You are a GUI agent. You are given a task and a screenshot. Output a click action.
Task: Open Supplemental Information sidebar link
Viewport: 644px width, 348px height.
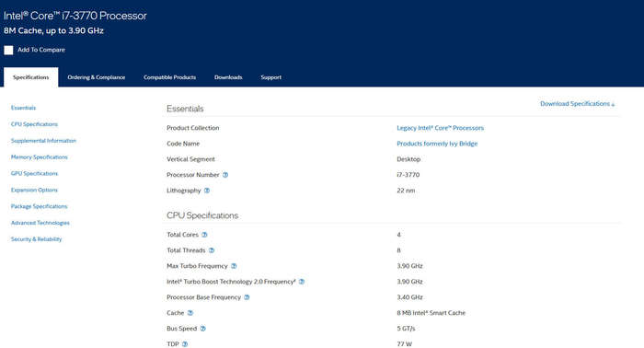[x=43, y=141]
